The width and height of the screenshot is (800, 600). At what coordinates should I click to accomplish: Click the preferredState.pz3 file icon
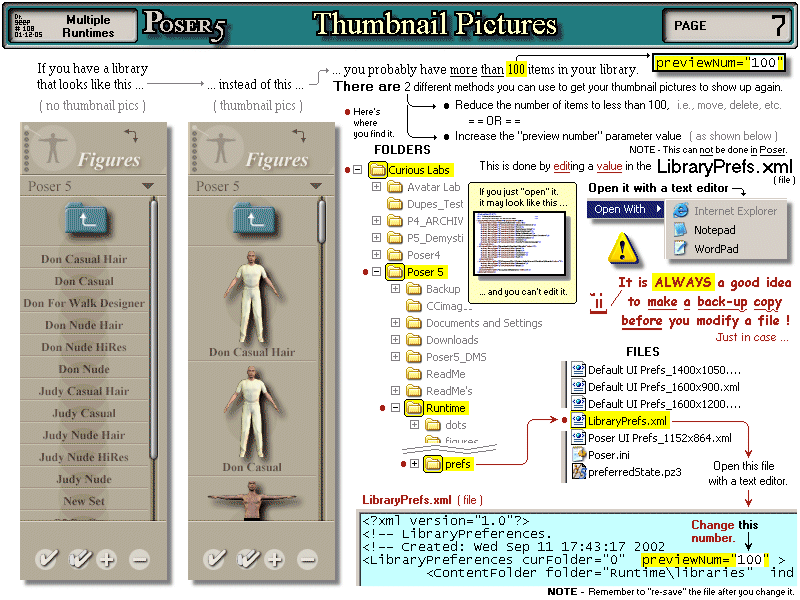578,471
